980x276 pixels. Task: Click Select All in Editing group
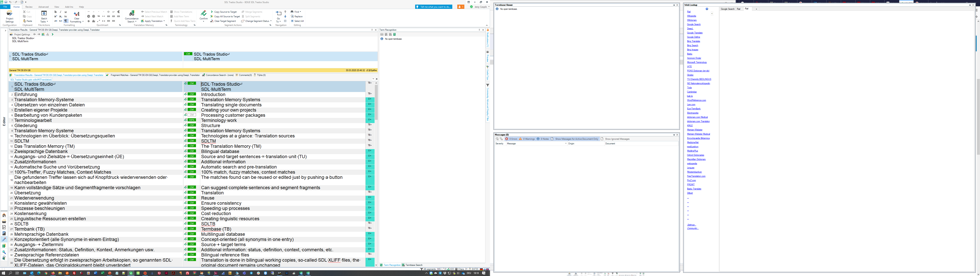coord(297,21)
